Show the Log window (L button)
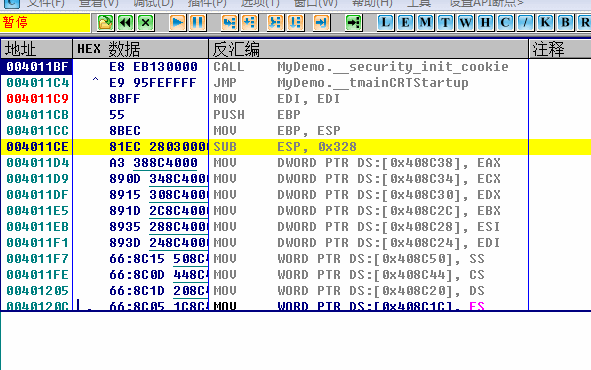The image size is (591, 370). [386, 23]
